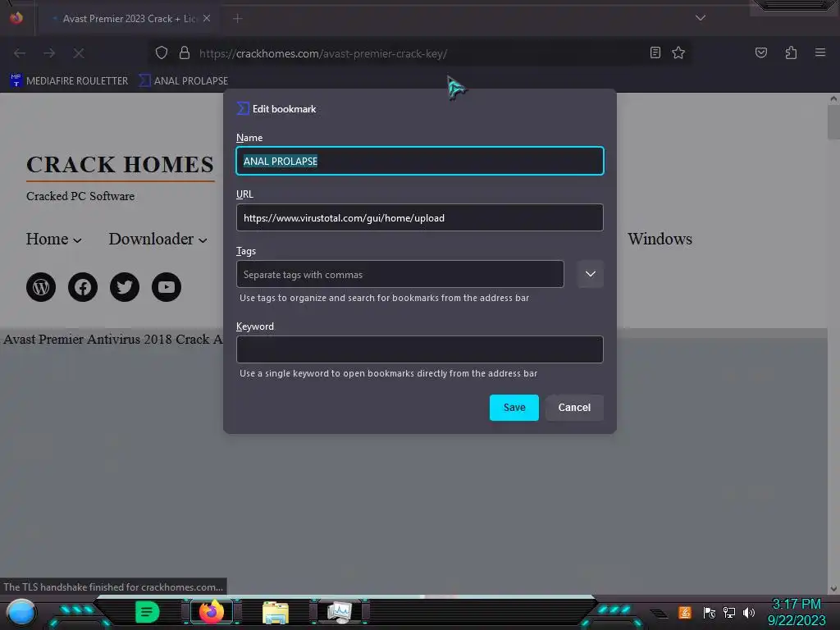Click the bookmark star icon
Image resolution: width=840 pixels, height=630 pixels.
678,52
